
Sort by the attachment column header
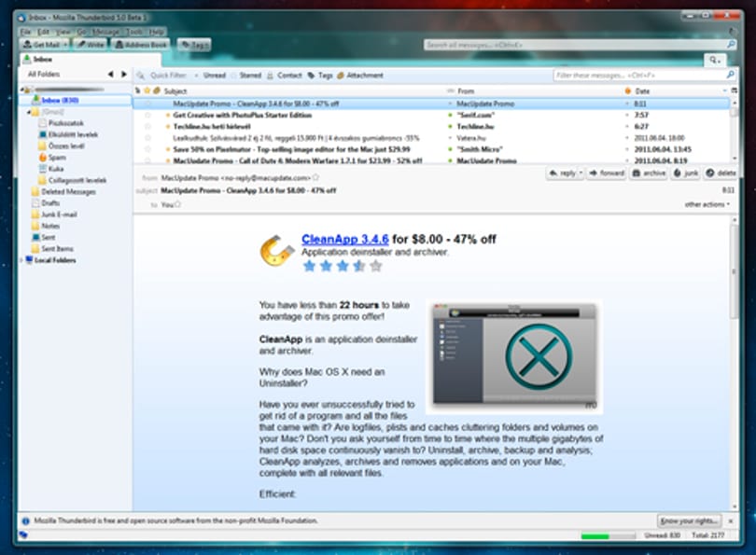pos(157,90)
